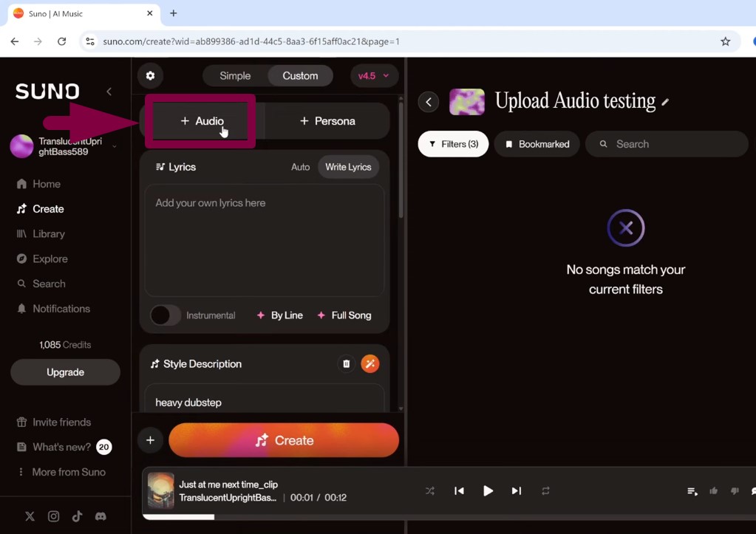
Task: Go back in browser history
Action: pyautogui.click(x=15, y=41)
